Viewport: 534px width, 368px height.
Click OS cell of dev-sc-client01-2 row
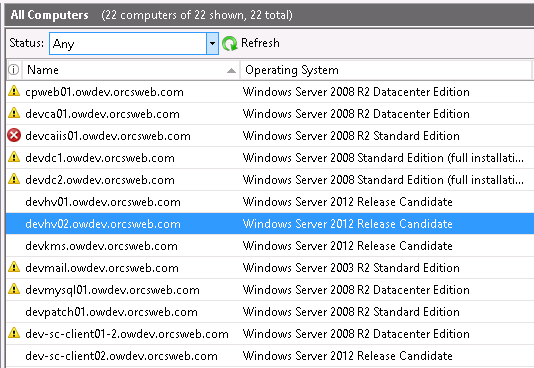click(x=356, y=334)
